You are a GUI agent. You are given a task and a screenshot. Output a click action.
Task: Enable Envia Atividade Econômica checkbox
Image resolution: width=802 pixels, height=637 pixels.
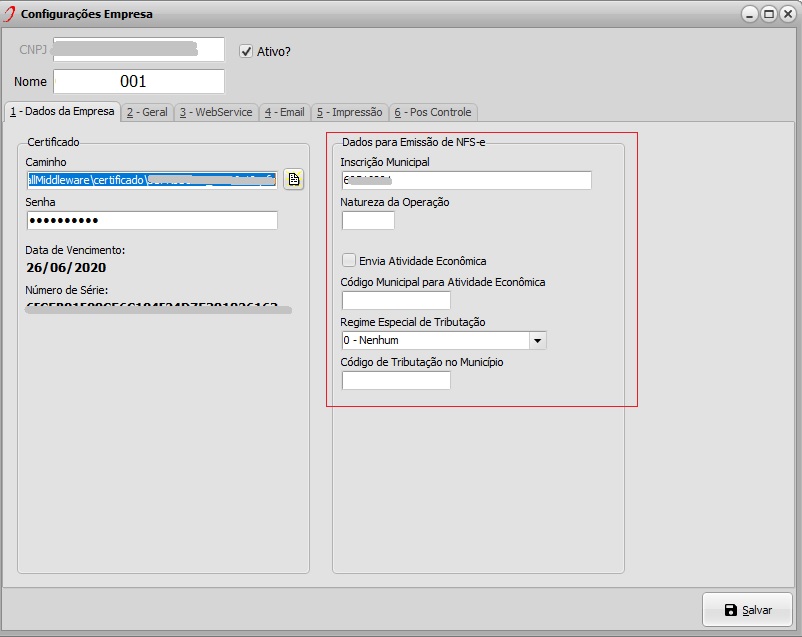349,260
